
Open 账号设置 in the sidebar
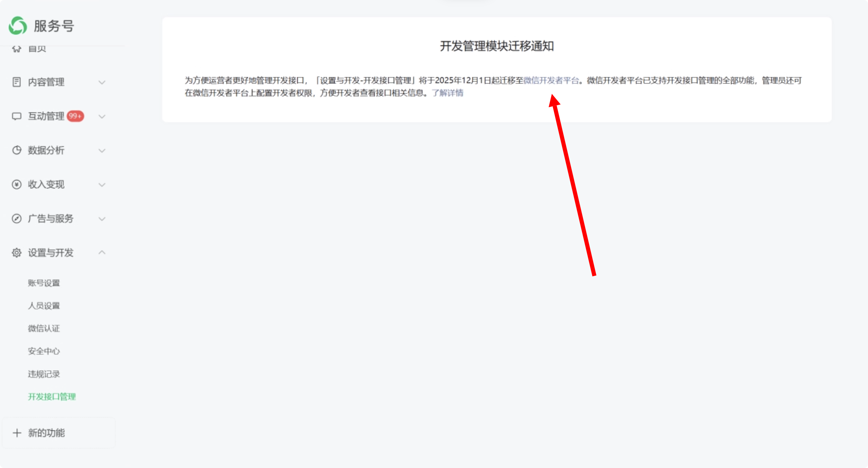click(x=44, y=283)
